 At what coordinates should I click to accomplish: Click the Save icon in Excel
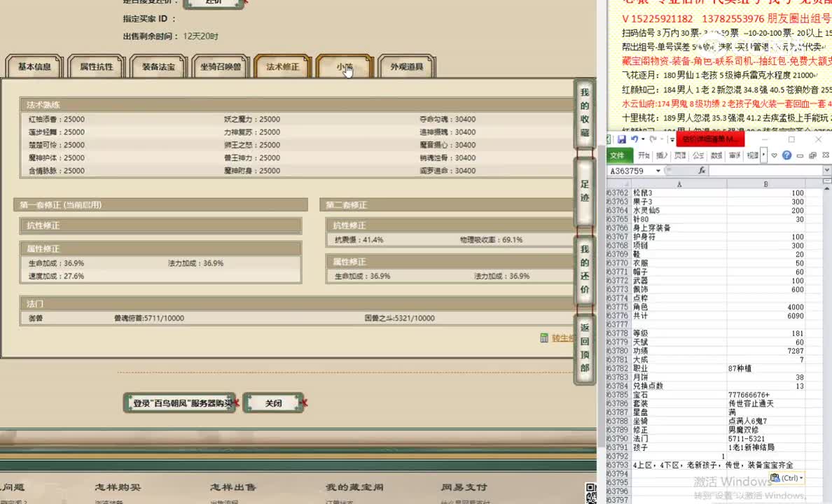click(622, 139)
